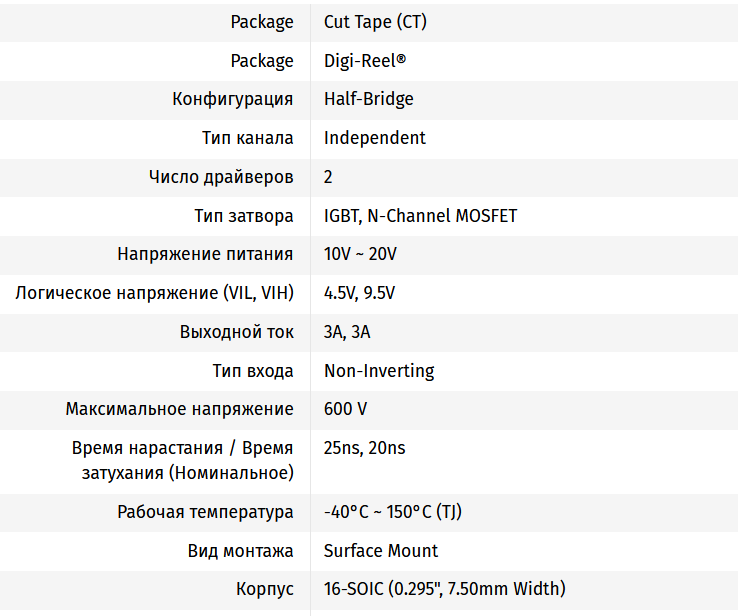The image size is (738, 616).
Task: Click the "Cut Tape (CT)" package value
Action: pos(375,22)
